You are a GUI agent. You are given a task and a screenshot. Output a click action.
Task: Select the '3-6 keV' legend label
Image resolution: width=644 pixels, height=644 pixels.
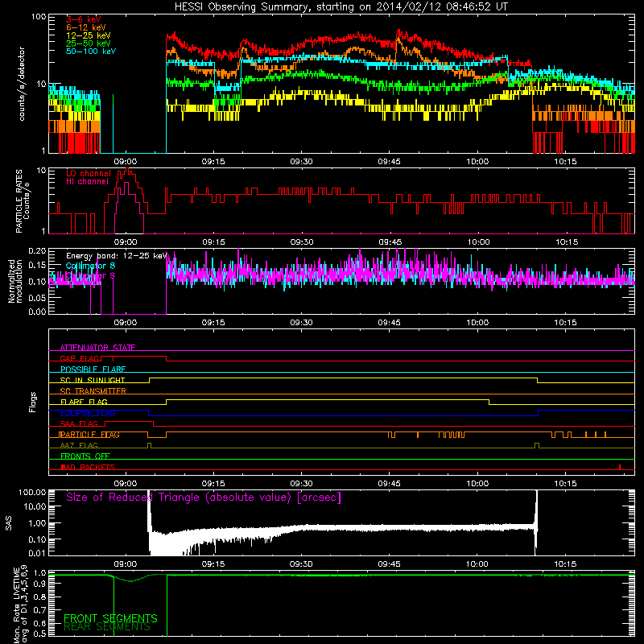point(84,19)
